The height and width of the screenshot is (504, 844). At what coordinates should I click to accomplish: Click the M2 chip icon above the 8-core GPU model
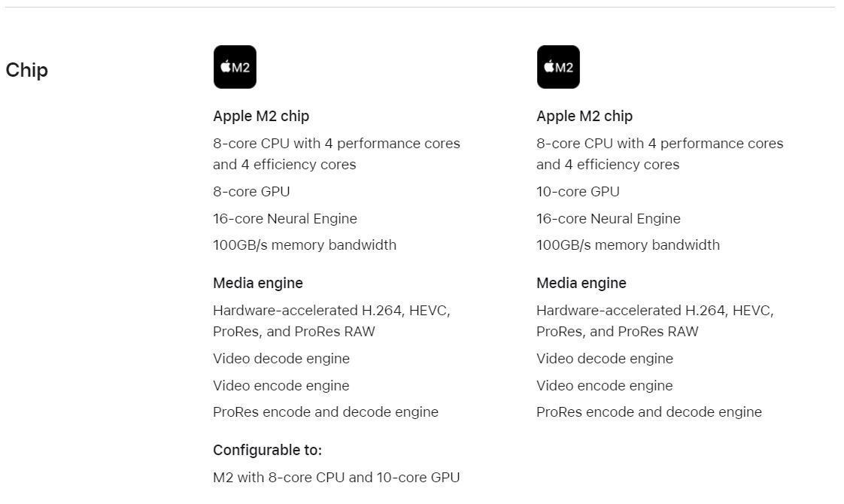click(235, 67)
